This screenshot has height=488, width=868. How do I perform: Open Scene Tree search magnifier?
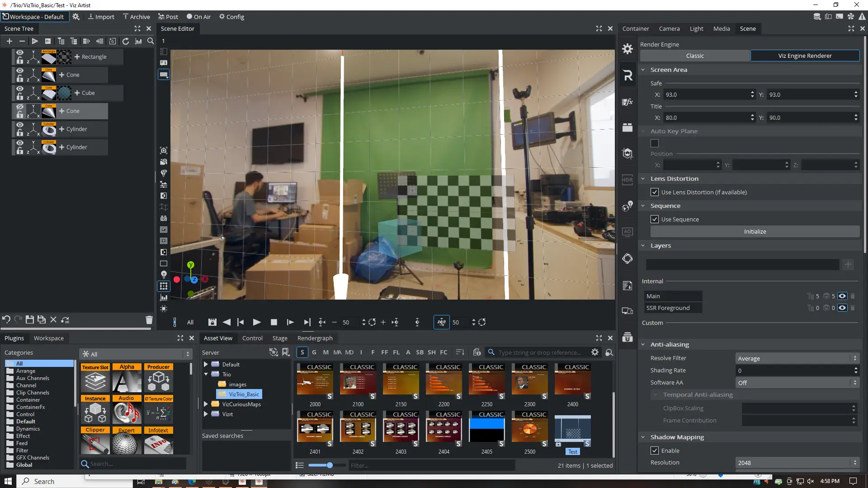click(151, 41)
